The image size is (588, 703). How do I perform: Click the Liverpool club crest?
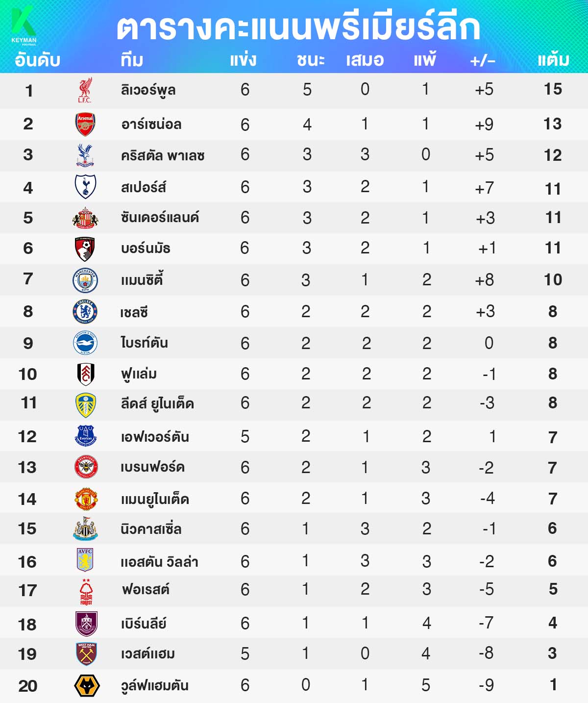85,90
